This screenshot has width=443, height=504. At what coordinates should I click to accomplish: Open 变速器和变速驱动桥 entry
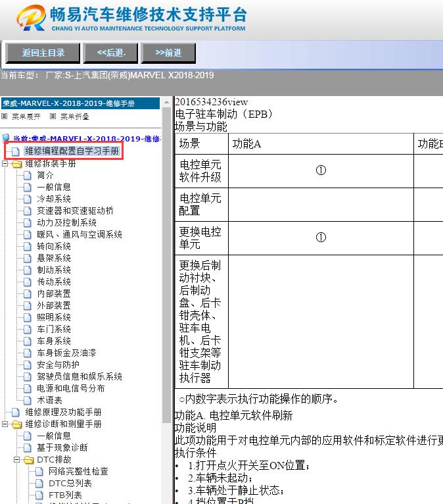[x=75, y=211]
